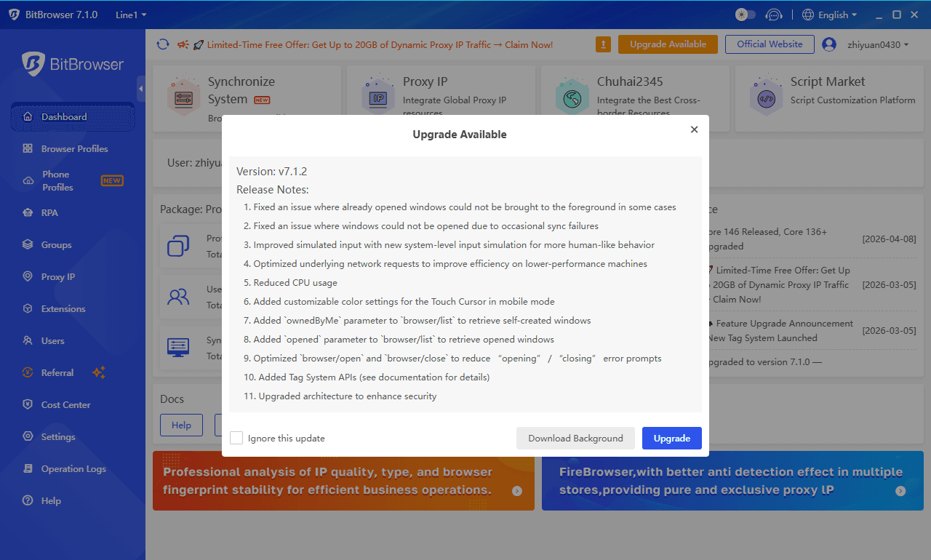Expand the zhiyuan0430 account menu

(x=878, y=44)
